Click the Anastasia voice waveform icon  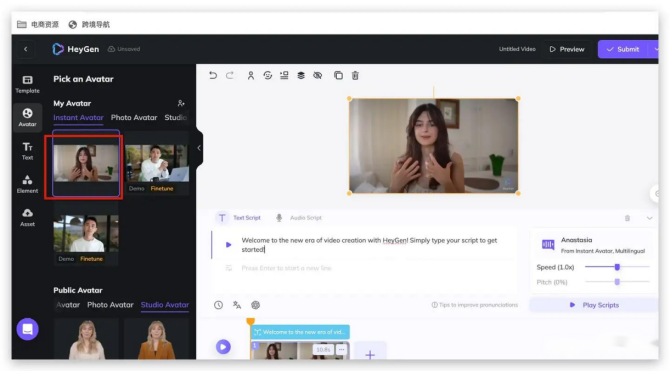[x=548, y=244]
